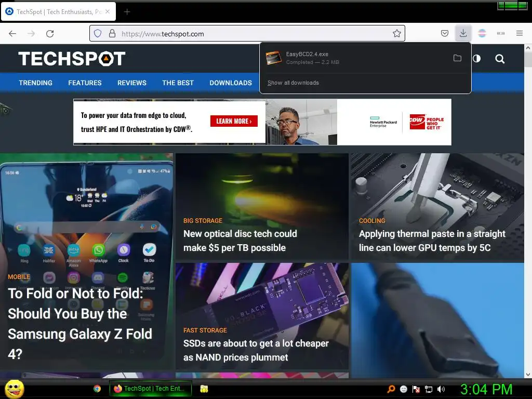Open the FEATURES nav item
Image resolution: width=532 pixels, height=399 pixels.
pos(85,83)
